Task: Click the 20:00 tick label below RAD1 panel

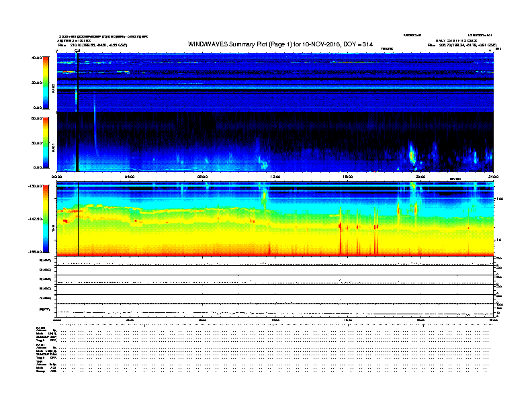Action: [420, 177]
